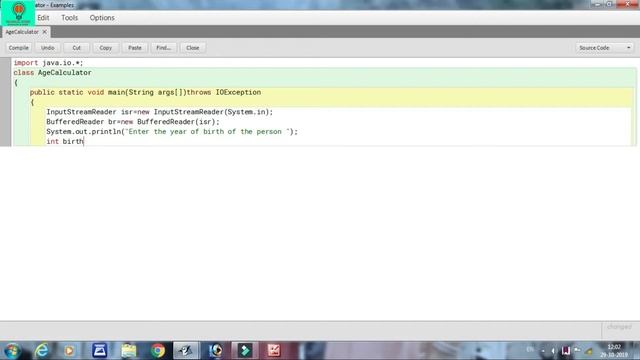This screenshot has height=360, width=640.
Task: Show hidden tray icons arrow
Action: click(543, 351)
